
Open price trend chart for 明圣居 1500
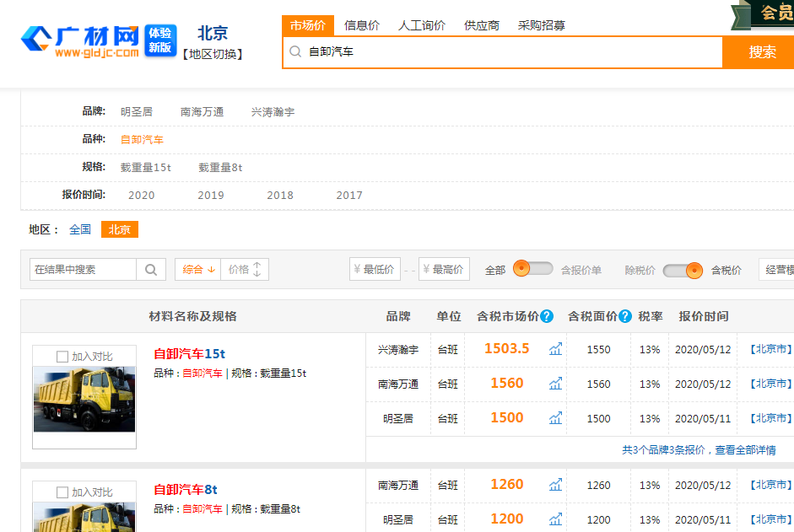[555, 418]
